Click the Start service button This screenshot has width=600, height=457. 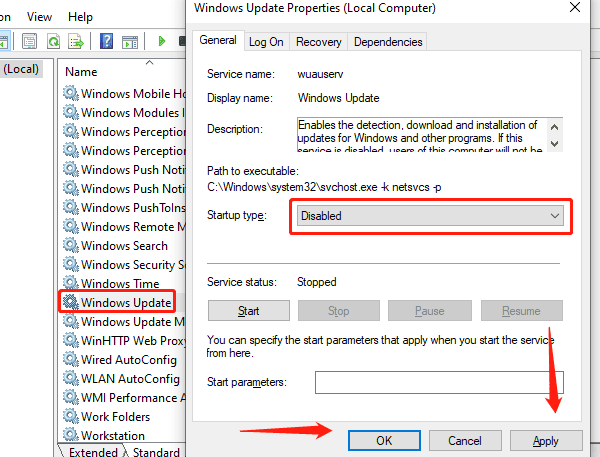pos(249,310)
